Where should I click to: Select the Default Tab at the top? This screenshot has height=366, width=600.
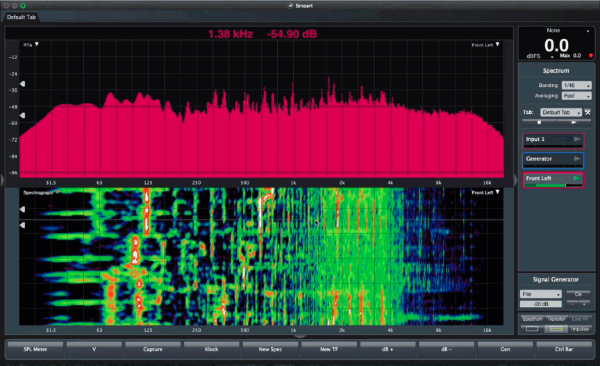point(21,17)
